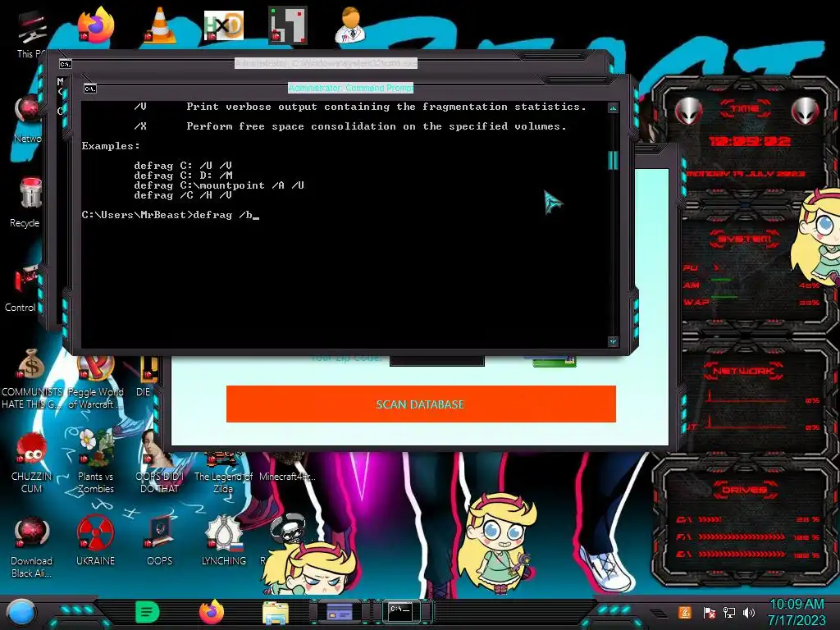This screenshot has height=630, width=840.
Task: Click the NETWORK widget header
Action: 743,371
